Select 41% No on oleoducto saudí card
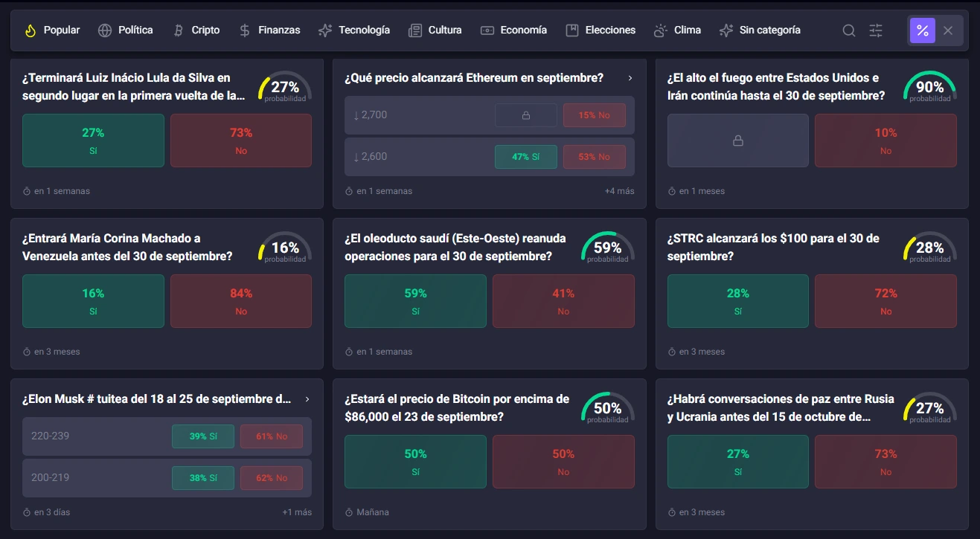Viewport: 980px width, 539px height. (563, 301)
